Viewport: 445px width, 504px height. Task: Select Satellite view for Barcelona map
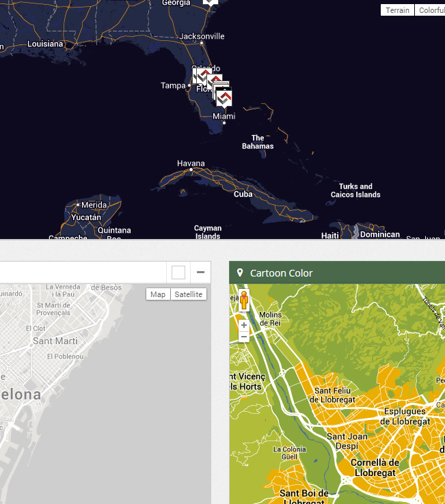pyautogui.click(x=188, y=294)
